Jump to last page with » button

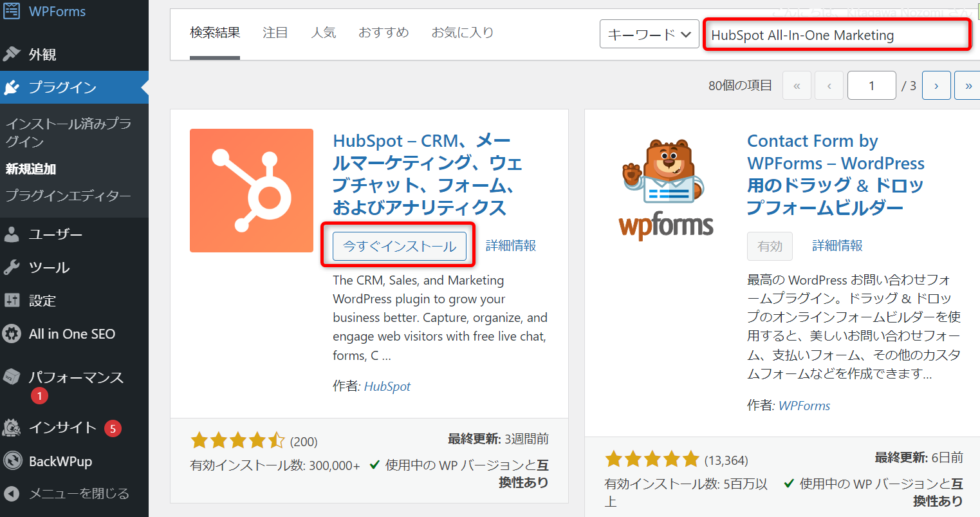tap(968, 86)
